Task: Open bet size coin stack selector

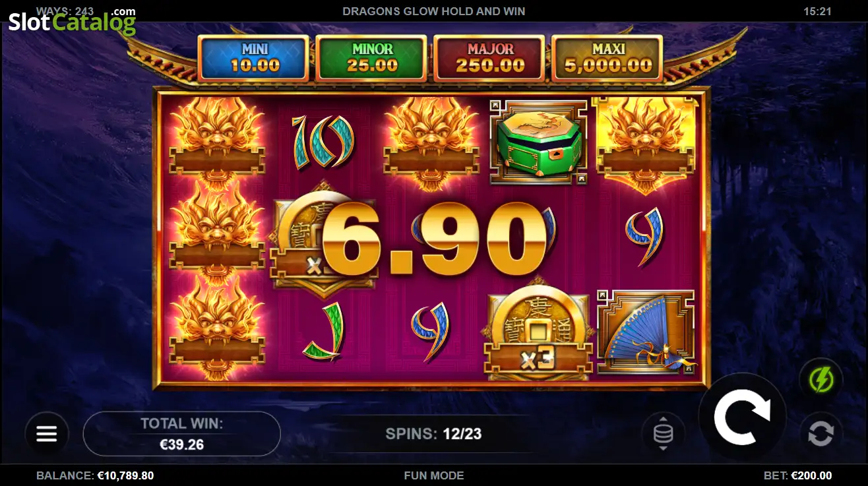Action: (x=663, y=434)
